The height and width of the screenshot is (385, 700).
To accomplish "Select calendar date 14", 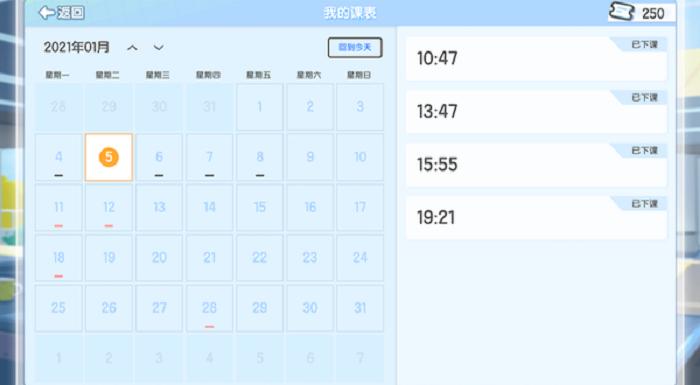I will click(x=209, y=208).
